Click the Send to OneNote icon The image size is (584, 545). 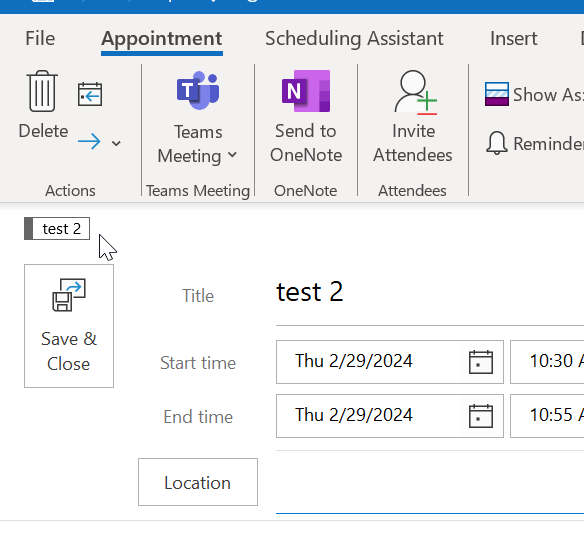(x=306, y=91)
